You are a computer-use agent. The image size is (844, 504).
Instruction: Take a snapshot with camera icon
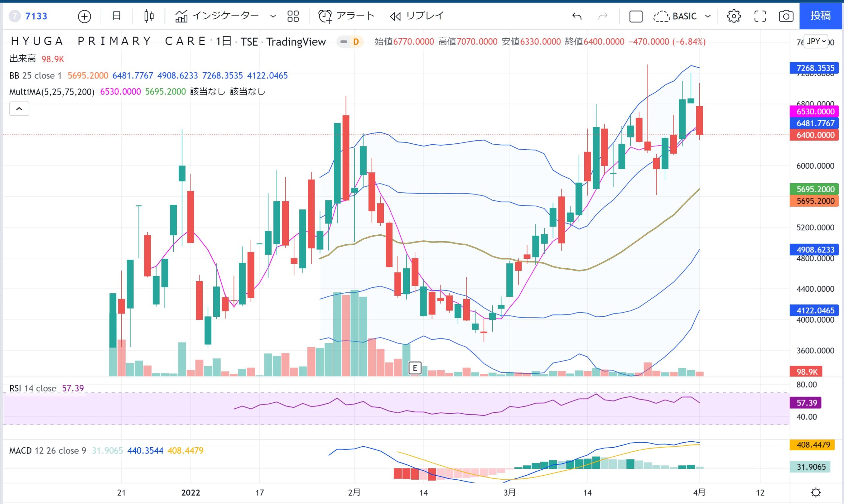(786, 16)
